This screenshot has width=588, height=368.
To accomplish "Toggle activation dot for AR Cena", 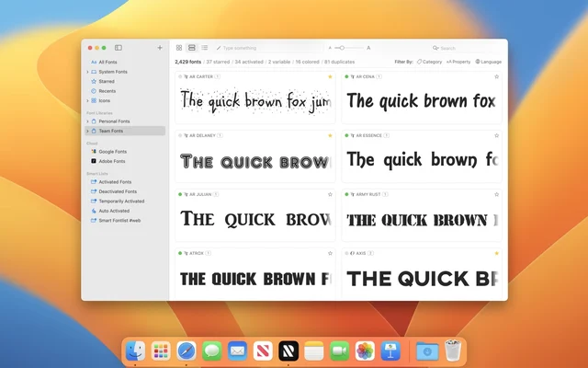I will [346, 76].
